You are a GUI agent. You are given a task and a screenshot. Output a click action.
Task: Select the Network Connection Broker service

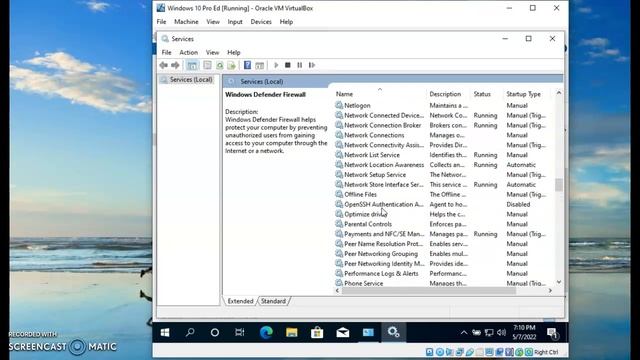(442, 125)
